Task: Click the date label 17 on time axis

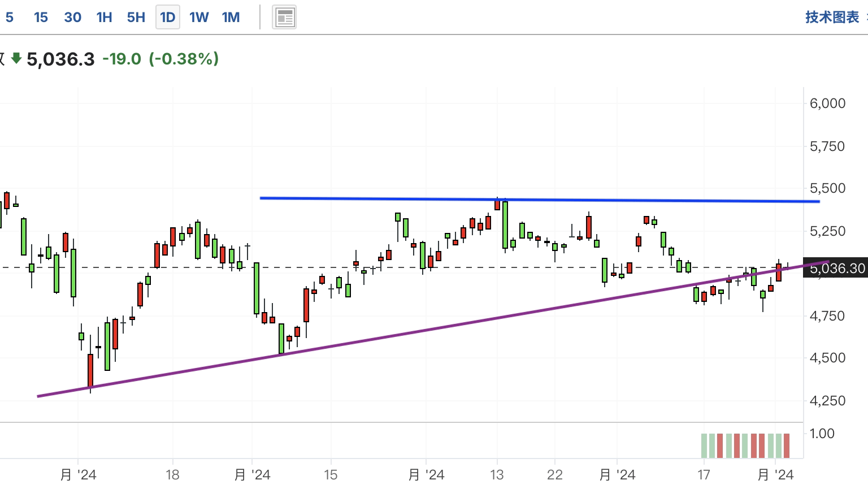Action: (x=704, y=475)
